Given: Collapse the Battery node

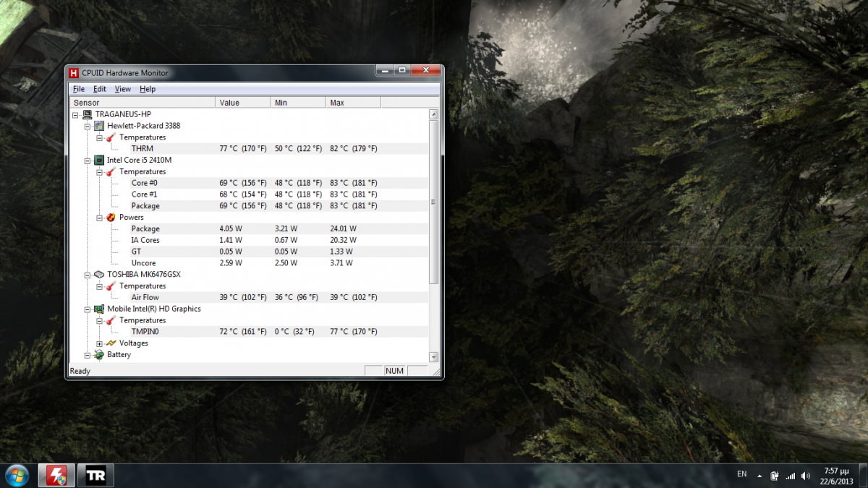Looking at the screenshot, I should click(x=88, y=355).
